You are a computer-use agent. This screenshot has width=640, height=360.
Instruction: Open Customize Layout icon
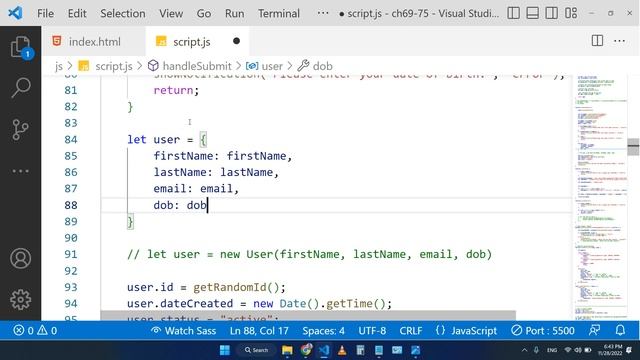[x=571, y=13]
